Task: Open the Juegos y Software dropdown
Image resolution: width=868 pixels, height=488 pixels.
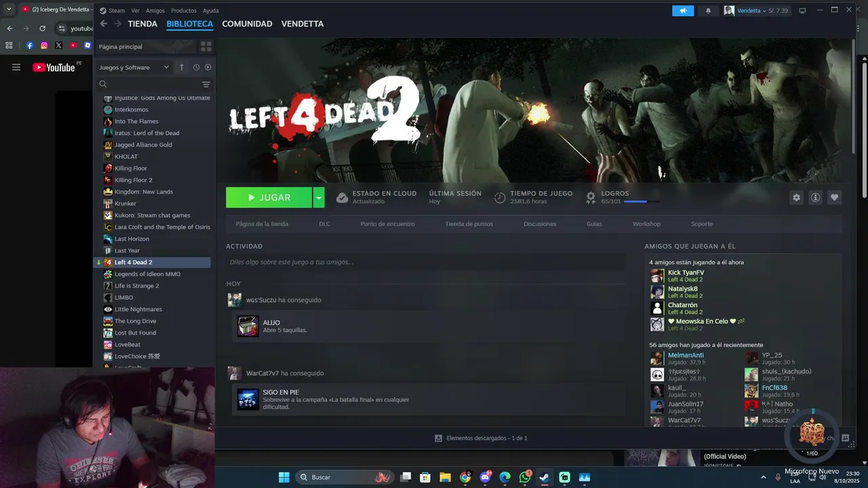Action: (134, 67)
